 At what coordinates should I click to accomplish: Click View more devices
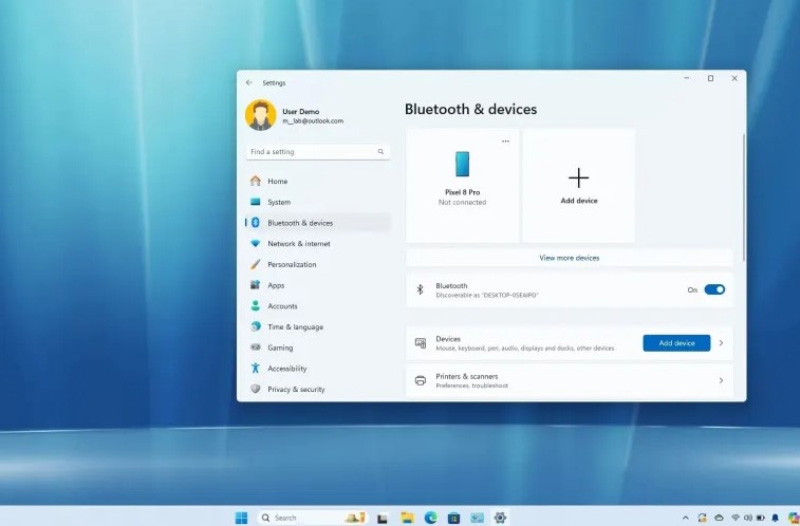pyautogui.click(x=569, y=258)
